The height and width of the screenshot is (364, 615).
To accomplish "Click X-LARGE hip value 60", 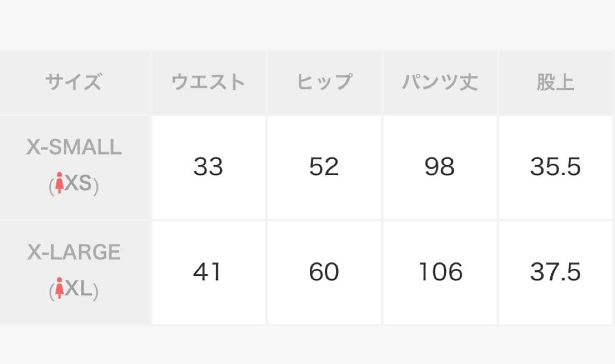I will click(324, 272).
